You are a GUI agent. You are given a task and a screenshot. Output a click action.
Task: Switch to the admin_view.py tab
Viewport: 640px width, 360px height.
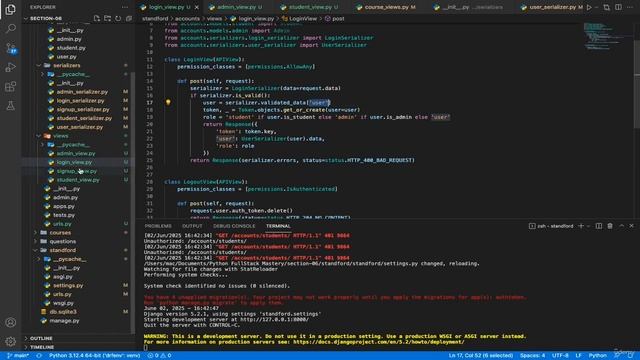pos(236,7)
